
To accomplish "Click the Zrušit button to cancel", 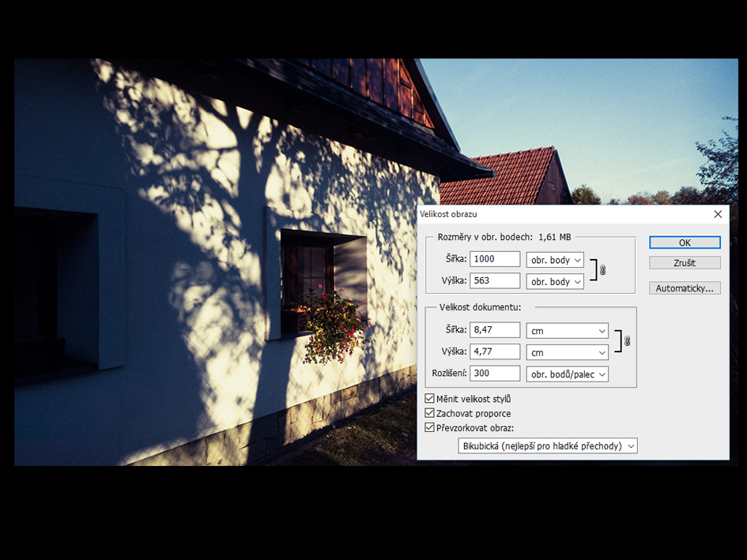I will [x=685, y=262].
